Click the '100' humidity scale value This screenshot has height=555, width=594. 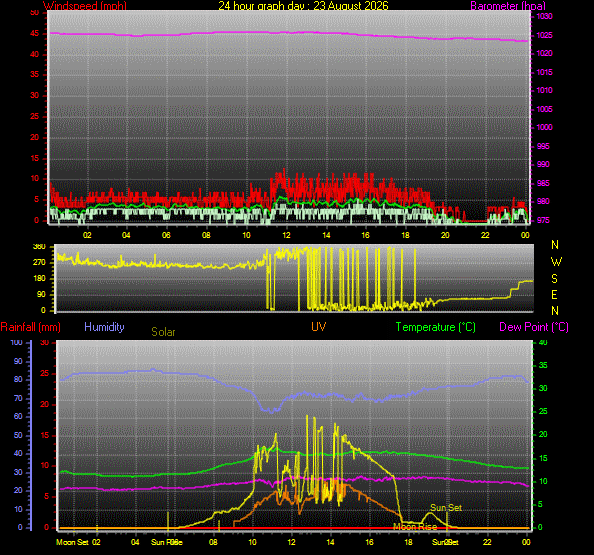pyautogui.click(x=16, y=342)
